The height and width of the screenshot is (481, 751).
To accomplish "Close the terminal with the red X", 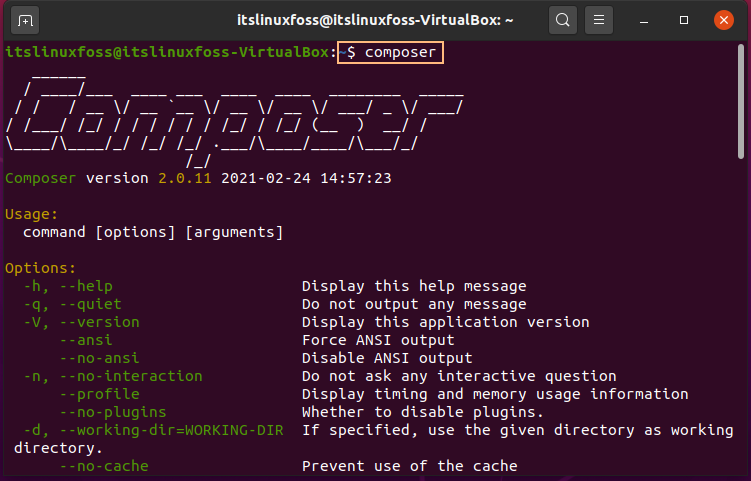I will 724,20.
